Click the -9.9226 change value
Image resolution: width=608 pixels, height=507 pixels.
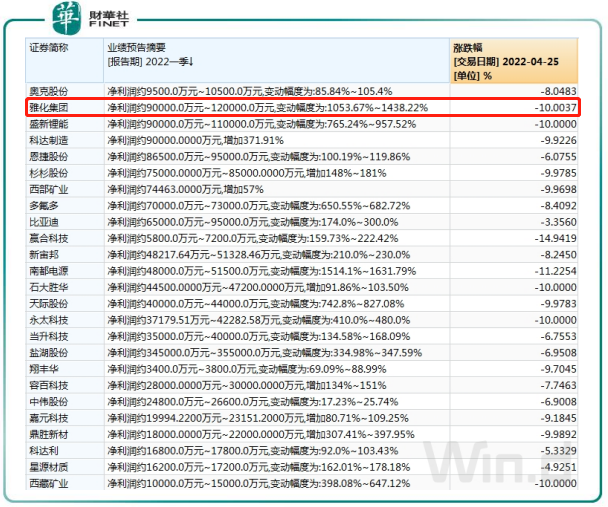[558, 140]
